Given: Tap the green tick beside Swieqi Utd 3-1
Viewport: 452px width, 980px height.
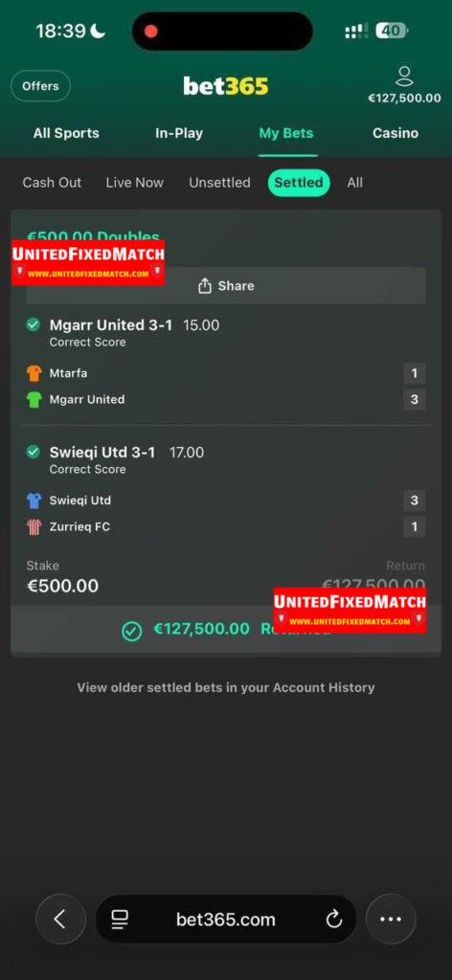Looking at the screenshot, I should (x=34, y=452).
